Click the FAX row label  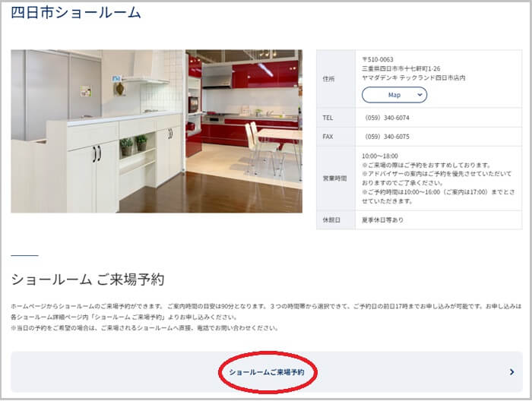328,137
